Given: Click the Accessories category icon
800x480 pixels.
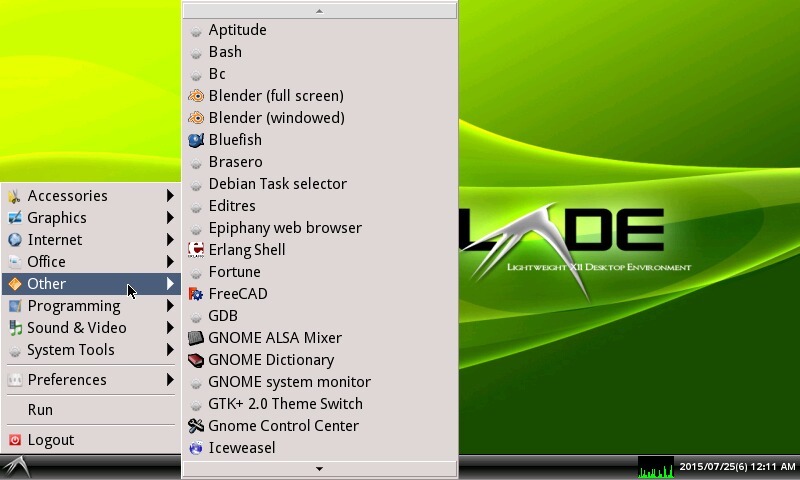Looking at the screenshot, I should coord(15,196).
